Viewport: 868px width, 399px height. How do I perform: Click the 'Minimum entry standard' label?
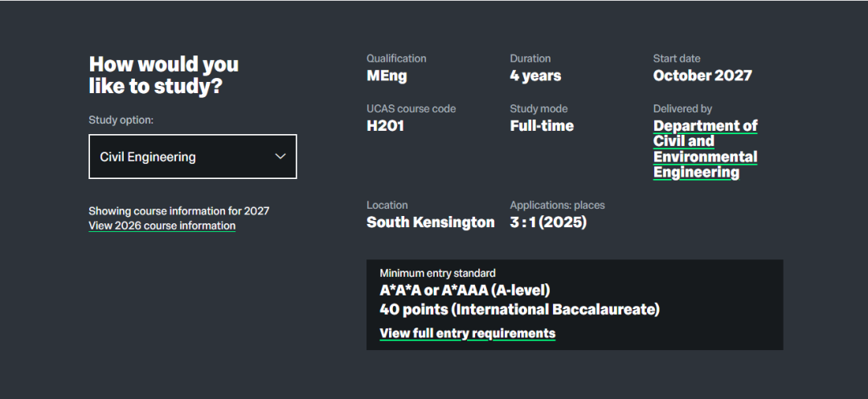[x=437, y=274]
